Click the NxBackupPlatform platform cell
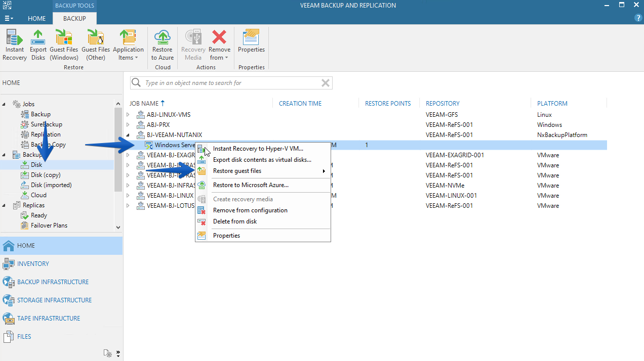This screenshot has height=361, width=644. [x=562, y=135]
